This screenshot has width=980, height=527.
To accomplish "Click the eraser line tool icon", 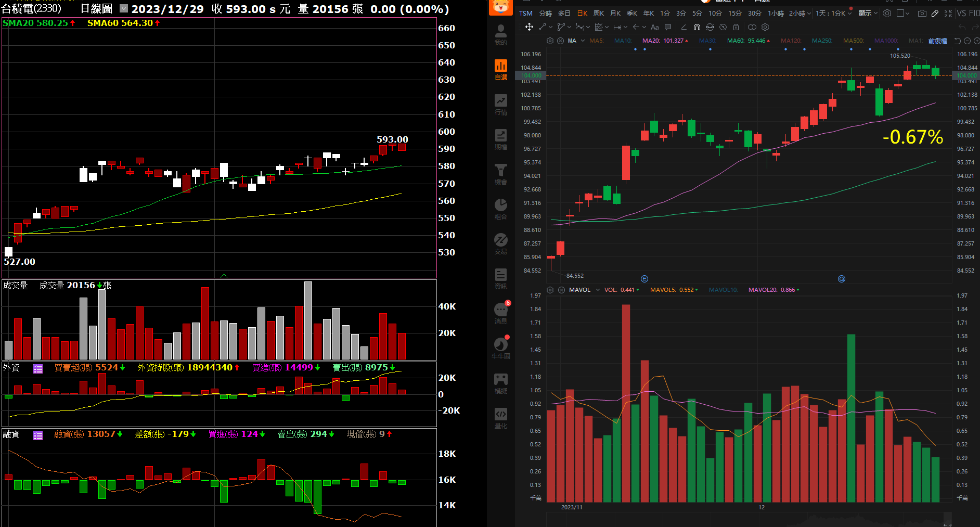I will coord(684,27).
